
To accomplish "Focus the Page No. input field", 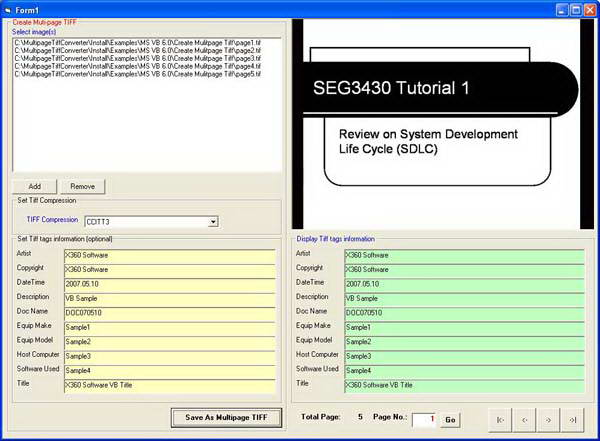I will click(424, 420).
